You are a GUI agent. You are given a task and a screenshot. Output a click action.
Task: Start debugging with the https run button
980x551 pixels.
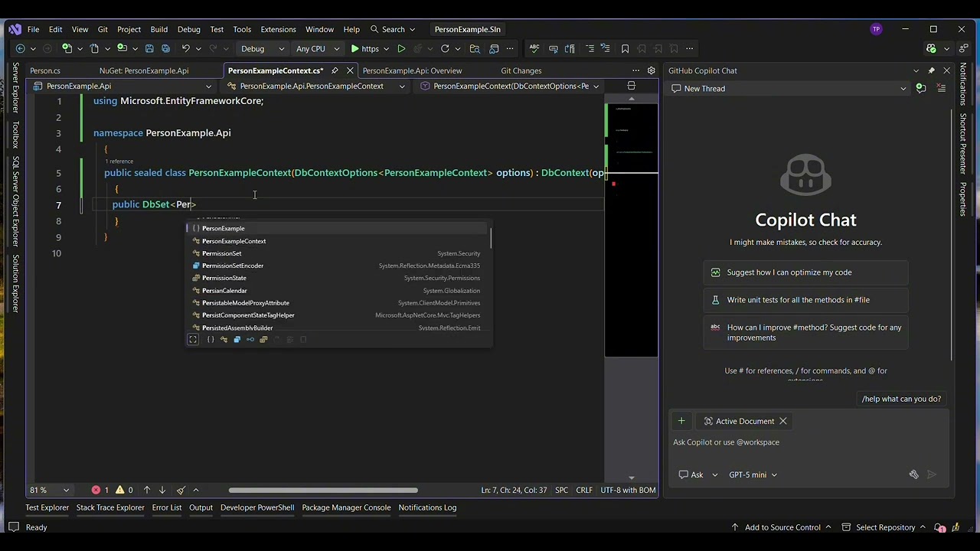pos(365,48)
